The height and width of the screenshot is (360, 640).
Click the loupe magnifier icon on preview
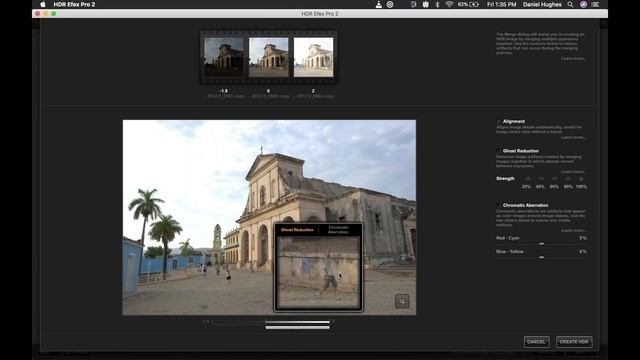(402, 301)
